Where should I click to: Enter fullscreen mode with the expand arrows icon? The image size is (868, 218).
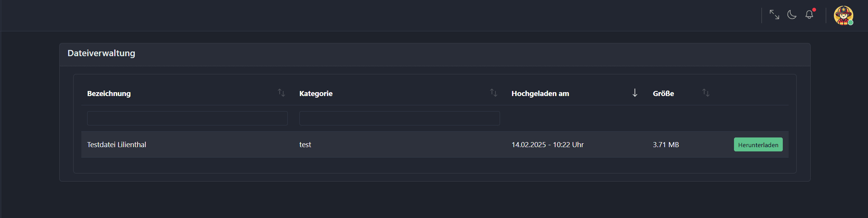pyautogui.click(x=774, y=15)
